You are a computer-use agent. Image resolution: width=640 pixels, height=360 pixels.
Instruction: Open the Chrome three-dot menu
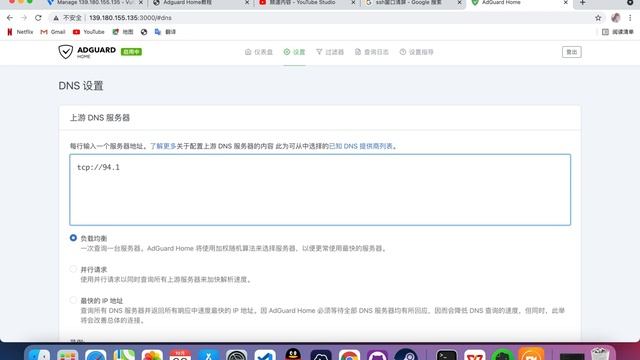(x=630, y=18)
